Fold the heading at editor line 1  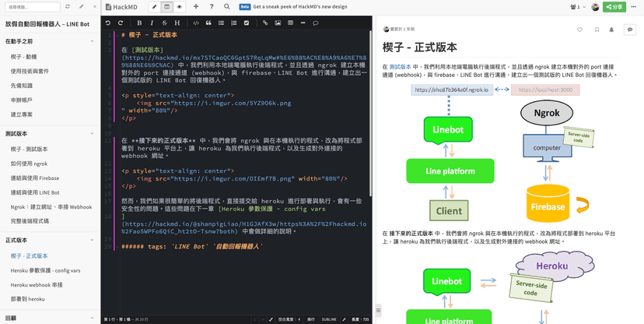tap(117, 35)
